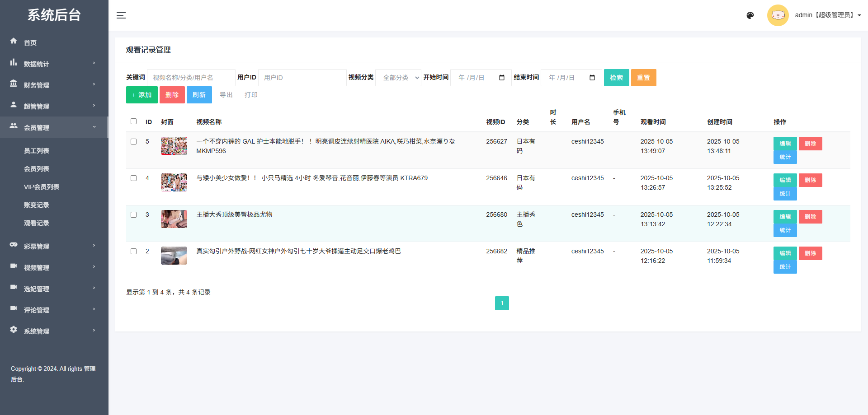Open 首页 via the home icon

(14, 41)
